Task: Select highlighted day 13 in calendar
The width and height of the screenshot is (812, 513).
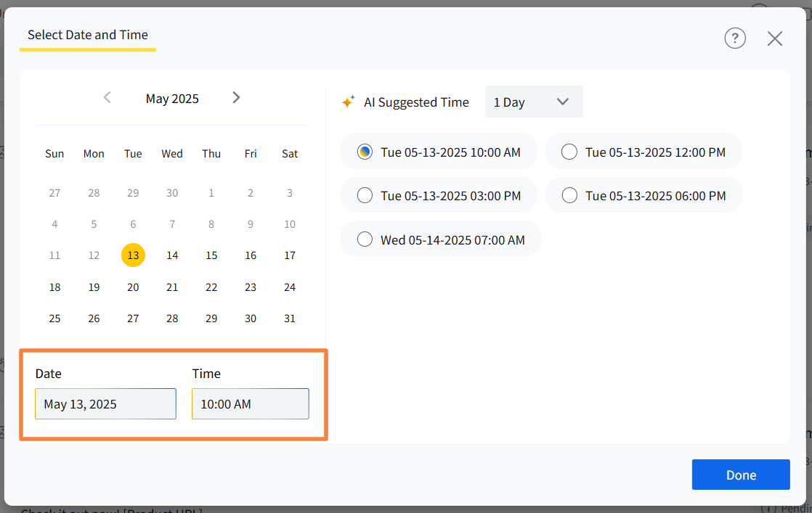Action: point(133,255)
